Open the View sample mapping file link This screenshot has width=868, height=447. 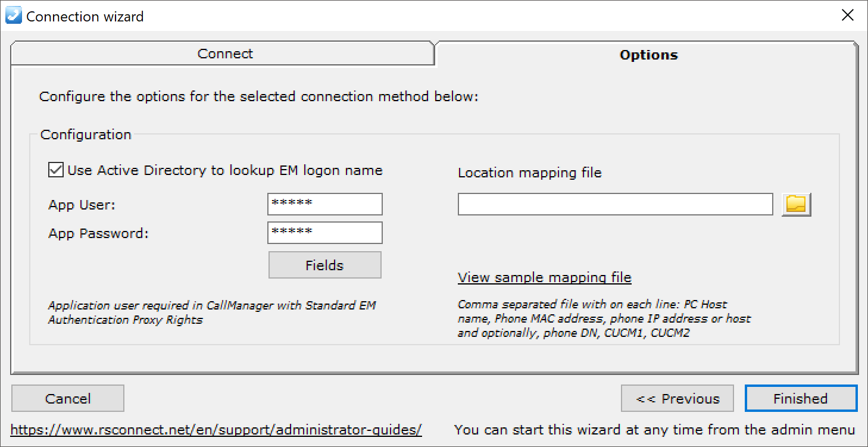[x=544, y=277]
